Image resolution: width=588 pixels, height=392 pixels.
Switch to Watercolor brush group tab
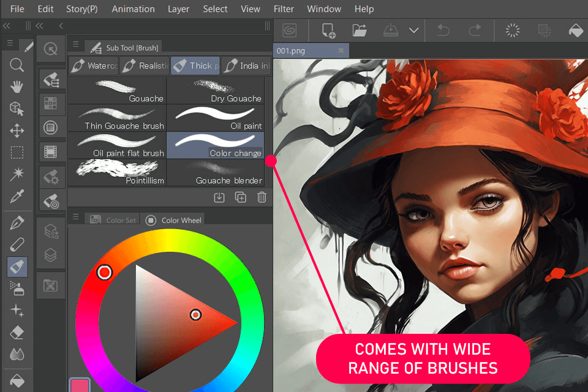click(x=94, y=66)
